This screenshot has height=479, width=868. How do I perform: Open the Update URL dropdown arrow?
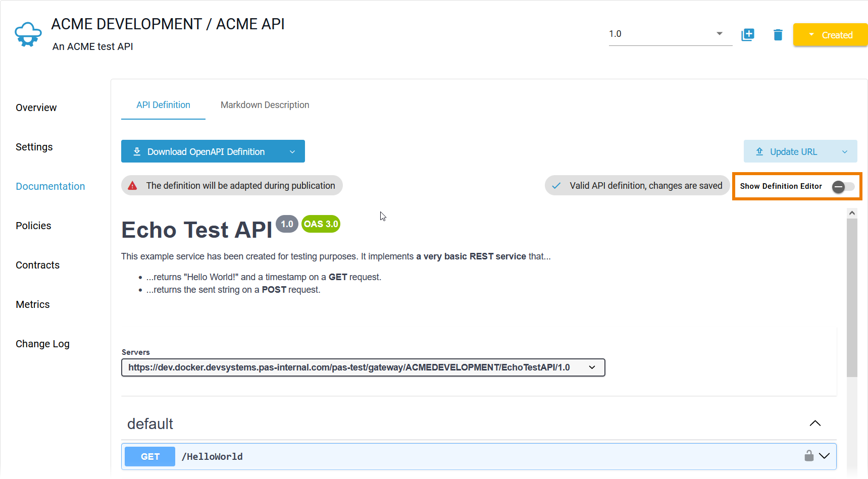click(845, 152)
